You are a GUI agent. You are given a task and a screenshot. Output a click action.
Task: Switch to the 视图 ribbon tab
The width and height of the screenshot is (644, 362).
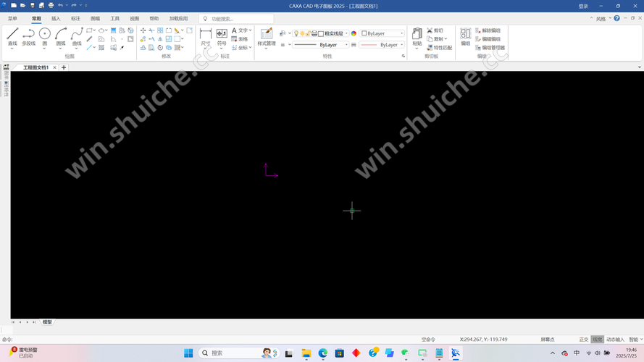point(135,19)
